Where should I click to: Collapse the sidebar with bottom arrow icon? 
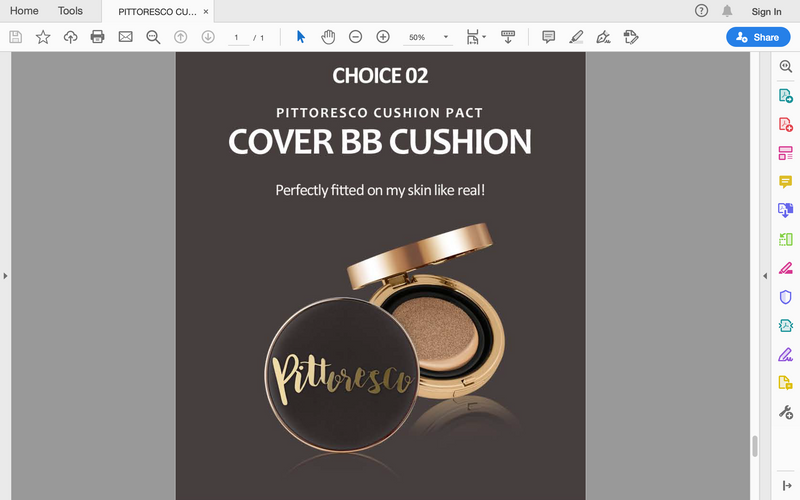tap(787, 486)
